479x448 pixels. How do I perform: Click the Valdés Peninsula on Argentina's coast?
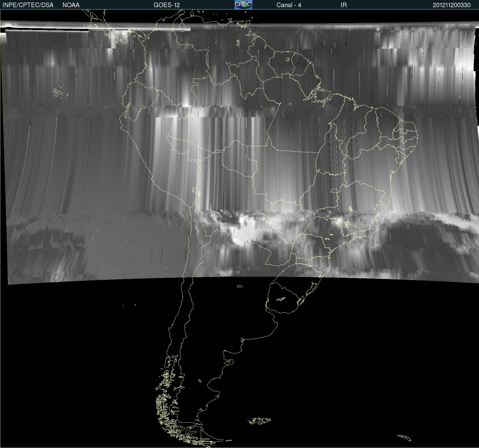coord(231,362)
